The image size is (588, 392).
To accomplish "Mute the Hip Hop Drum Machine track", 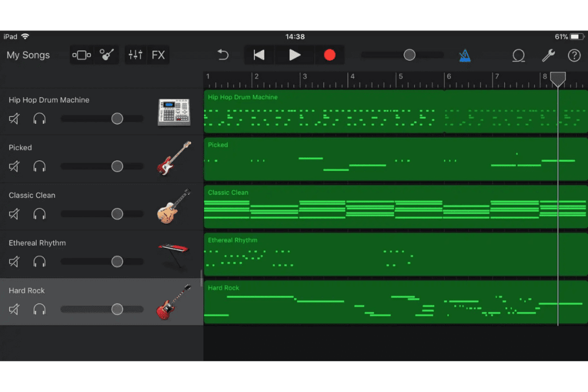I will (x=14, y=119).
